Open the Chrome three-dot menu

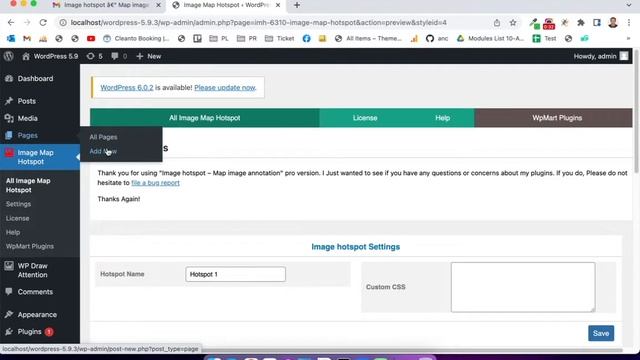point(629,23)
